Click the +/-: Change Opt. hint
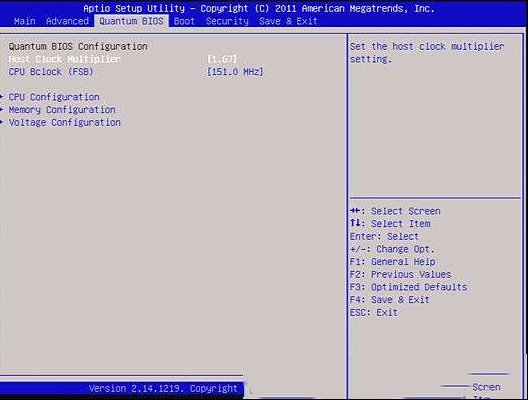528x400 pixels. pos(392,249)
